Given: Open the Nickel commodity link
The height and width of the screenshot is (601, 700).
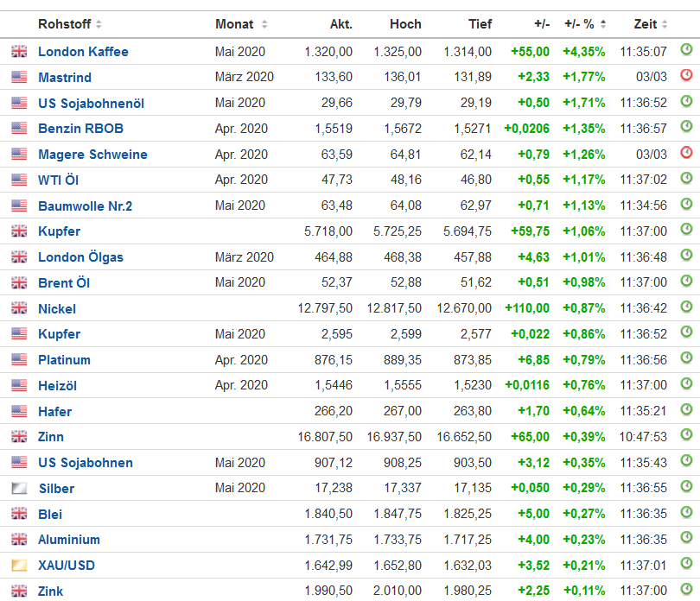Looking at the screenshot, I should [x=57, y=309].
